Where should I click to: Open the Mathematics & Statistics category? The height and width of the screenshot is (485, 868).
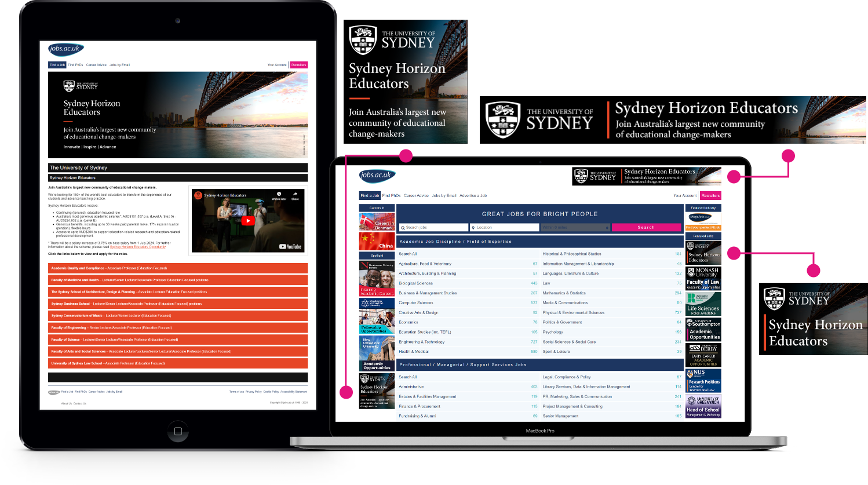[564, 293]
